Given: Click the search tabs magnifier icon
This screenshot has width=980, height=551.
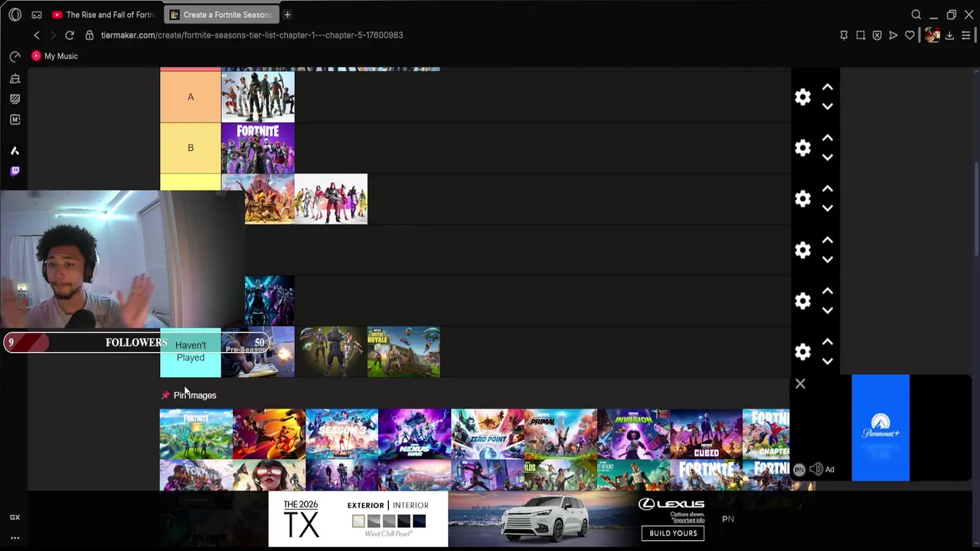Looking at the screenshot, I should tap(916, 15).
